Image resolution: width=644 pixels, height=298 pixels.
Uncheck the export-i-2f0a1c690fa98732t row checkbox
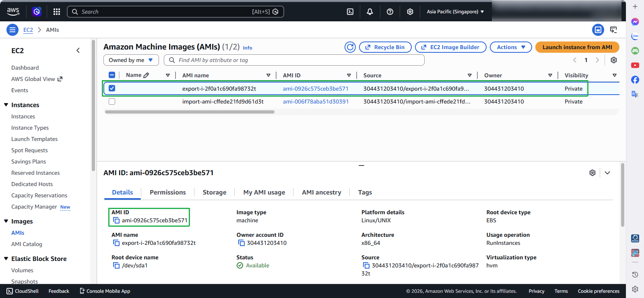112,88
